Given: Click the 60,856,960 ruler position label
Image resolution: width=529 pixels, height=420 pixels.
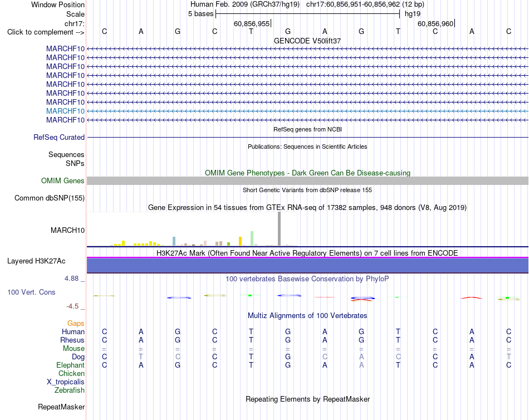Looking at the screenshot, I should [435, 23].
